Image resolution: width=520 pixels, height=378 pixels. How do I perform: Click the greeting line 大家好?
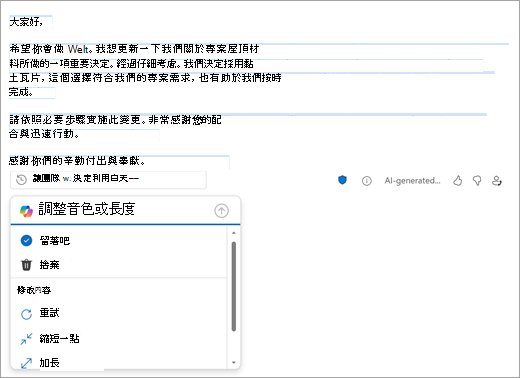(26, 22)
